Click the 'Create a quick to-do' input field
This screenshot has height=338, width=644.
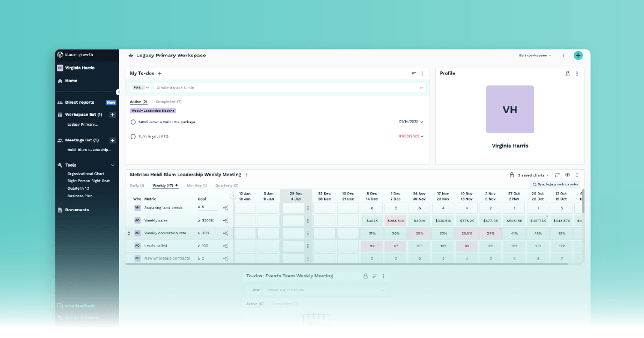point(284,87)
